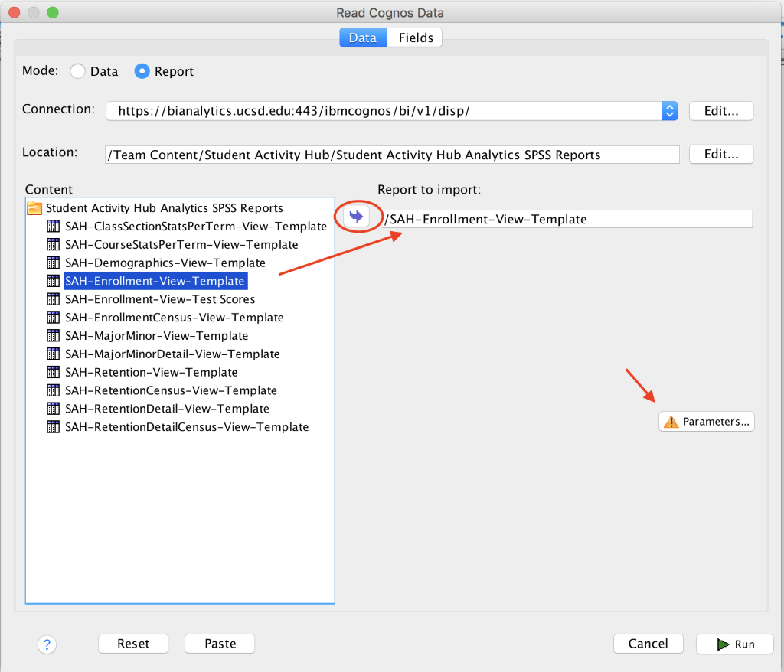Select SAH-Demographics-View-Template report
Screen dimensions: 784x672
(165, 263)
